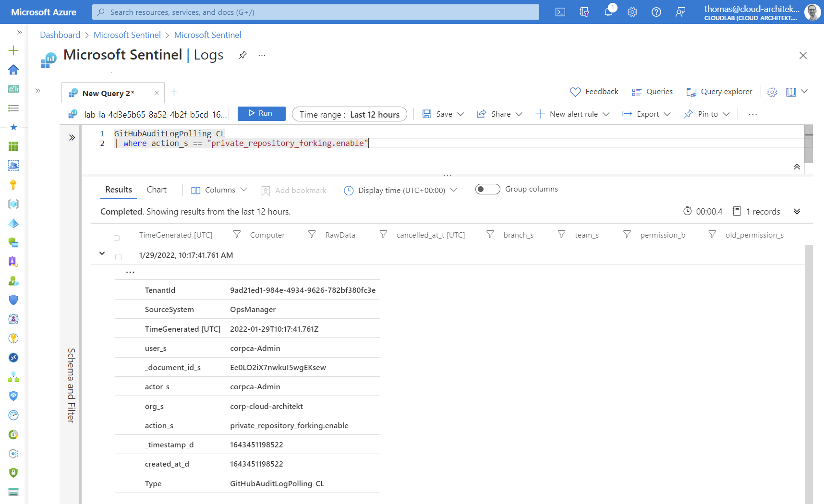Open the key icon in the sidebar

pos(13,185)
